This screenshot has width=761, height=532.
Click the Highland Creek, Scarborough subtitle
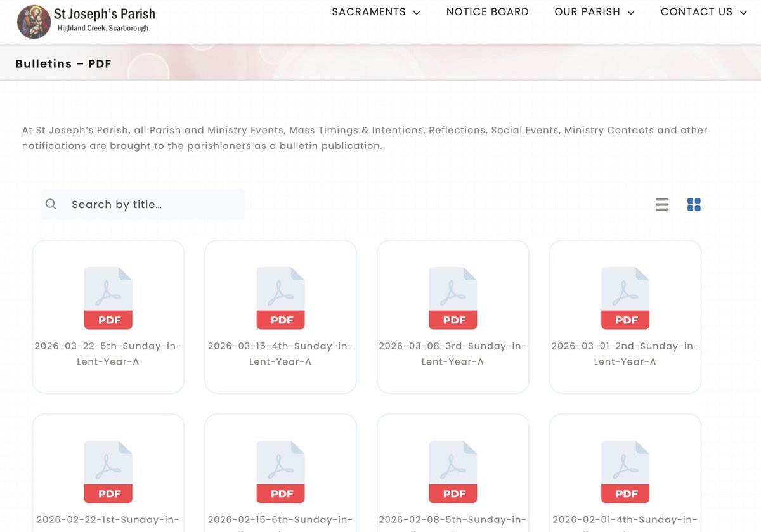tap(104, 29)
